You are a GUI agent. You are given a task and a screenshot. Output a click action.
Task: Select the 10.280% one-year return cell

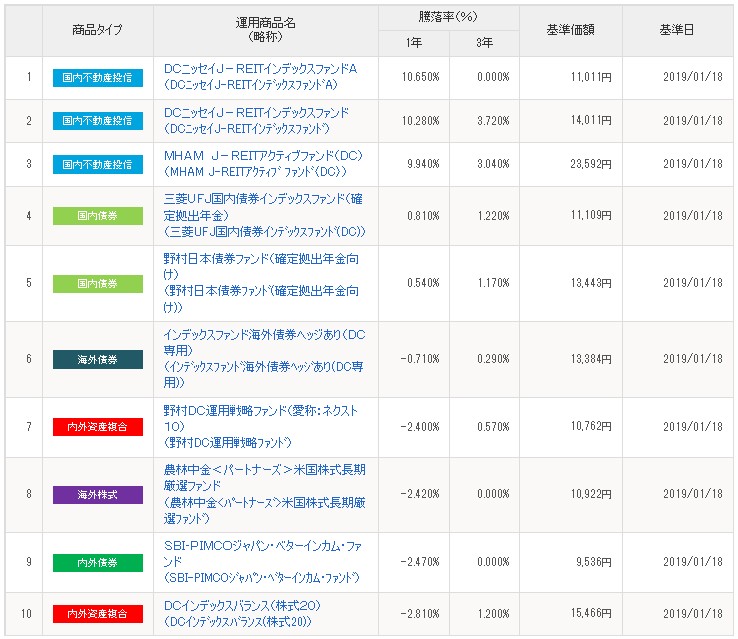tap(414, 121)
